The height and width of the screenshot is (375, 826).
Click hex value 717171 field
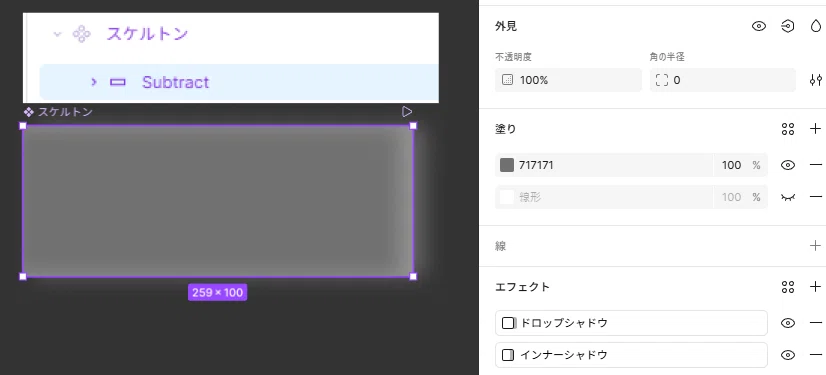[536, 165]
